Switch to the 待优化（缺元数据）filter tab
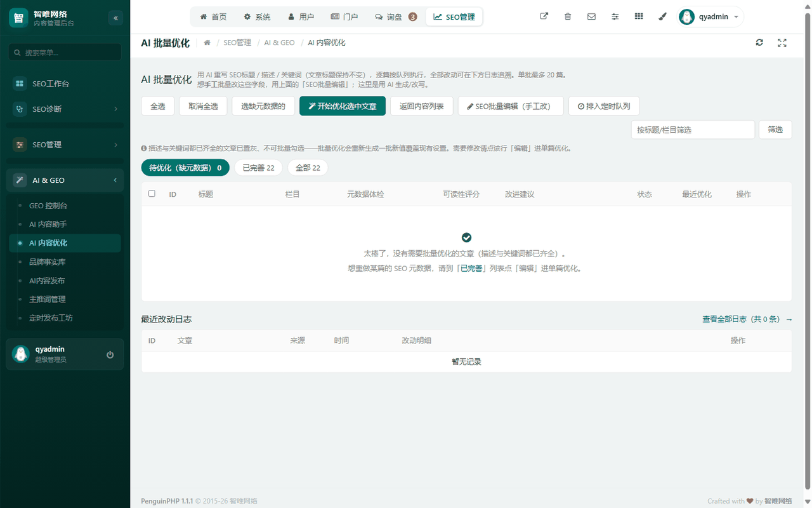 185,168
